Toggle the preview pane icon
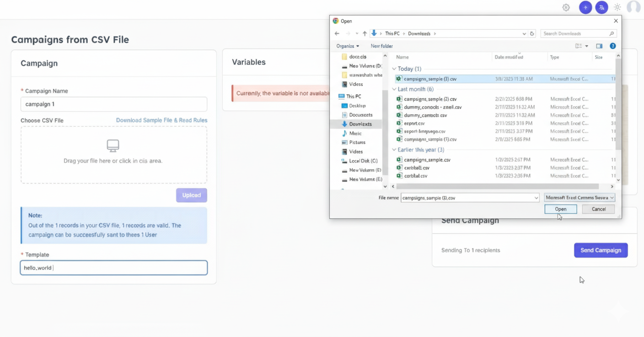Viewport: 644px width, 337px height. pos(599,46)
